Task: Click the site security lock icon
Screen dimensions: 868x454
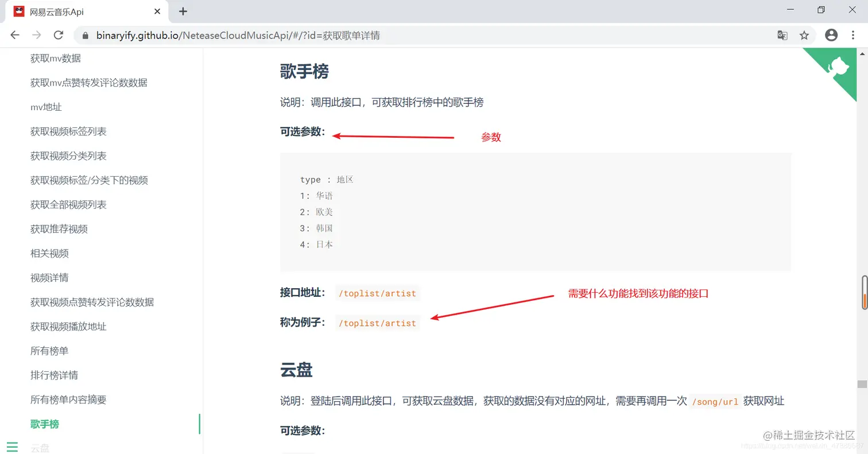Action: [85, 34]
